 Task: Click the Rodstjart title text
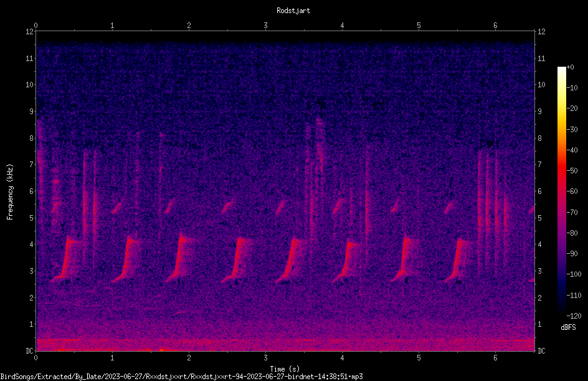(293, 11)
